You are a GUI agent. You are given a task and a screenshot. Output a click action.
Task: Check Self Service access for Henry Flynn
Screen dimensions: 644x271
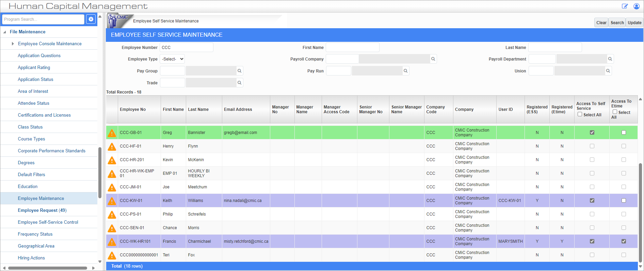coord(592,146)
